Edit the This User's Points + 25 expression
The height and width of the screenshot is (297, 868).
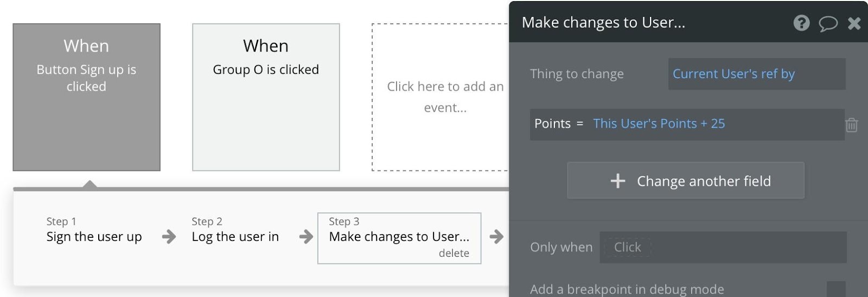point(659,124)
